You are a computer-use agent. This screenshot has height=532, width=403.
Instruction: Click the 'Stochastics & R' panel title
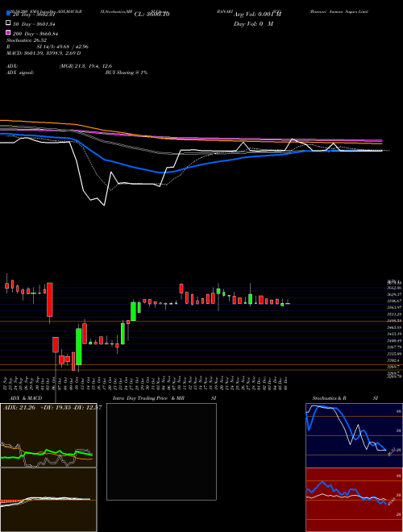[x=329, y=398]
